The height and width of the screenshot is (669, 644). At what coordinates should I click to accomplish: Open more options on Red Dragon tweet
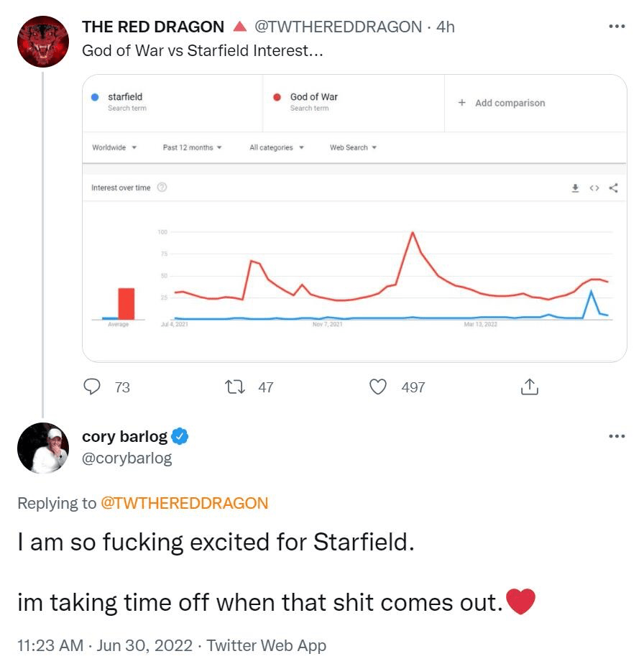point(616,27)
